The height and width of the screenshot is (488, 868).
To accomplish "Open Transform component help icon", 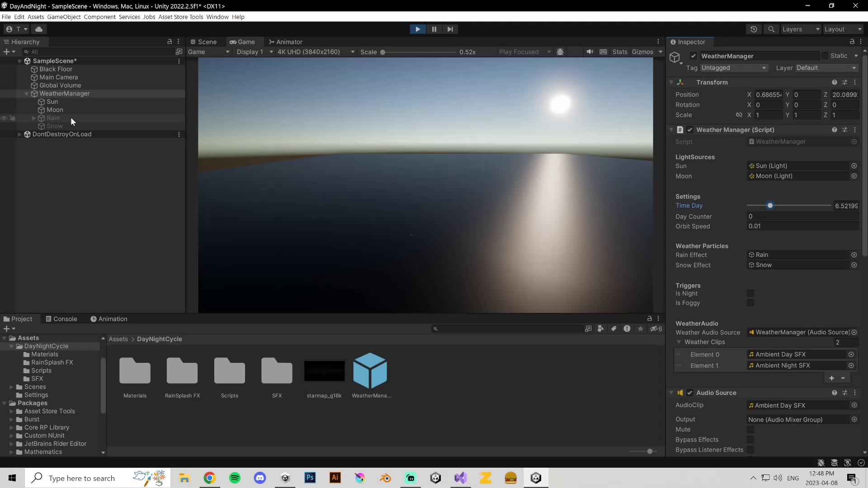I will tap(834, 82).
